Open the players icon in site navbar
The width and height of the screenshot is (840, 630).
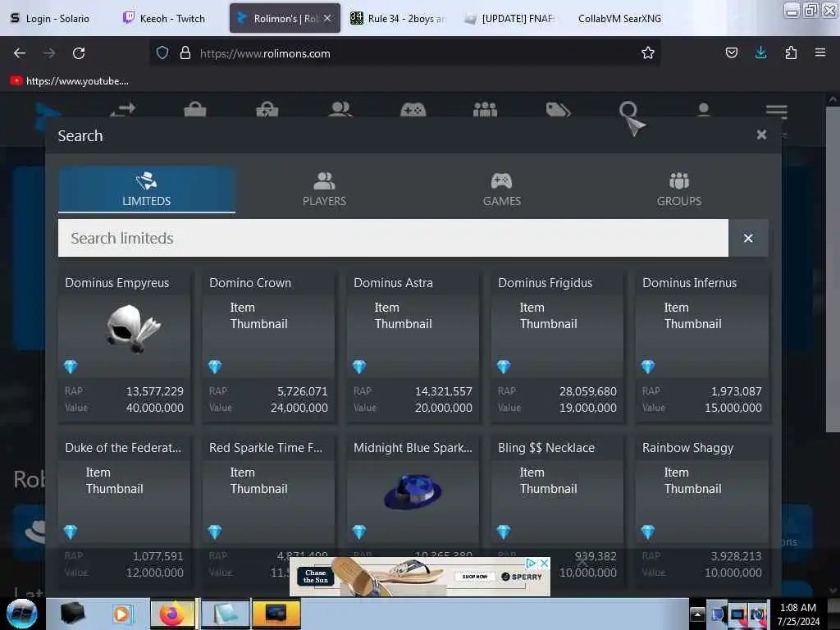pos(340,110)
